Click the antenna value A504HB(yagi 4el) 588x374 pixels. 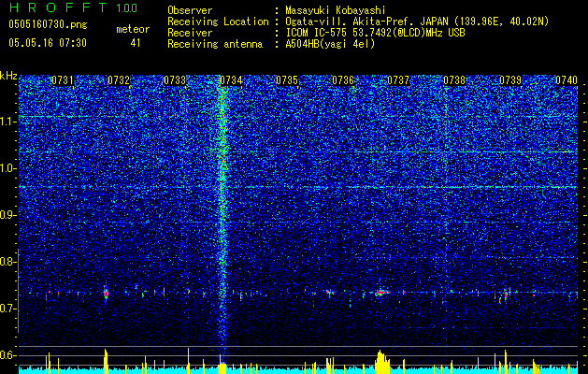tap(330, 44)
